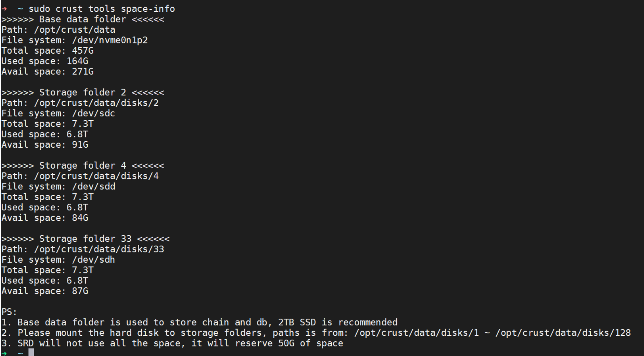Click 'Avail space: 91G' line
Image resolution: width=644 pixels, height=356 pixels.
tap(45, 145)
